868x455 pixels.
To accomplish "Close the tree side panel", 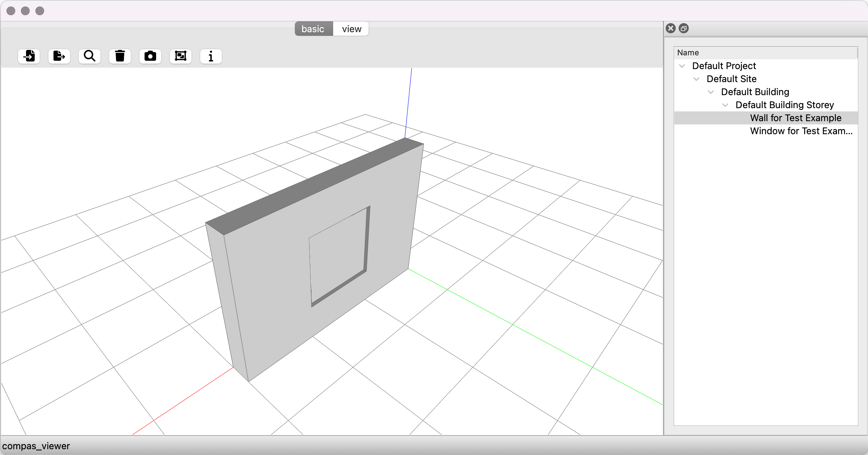I will (x=671, y=28).
